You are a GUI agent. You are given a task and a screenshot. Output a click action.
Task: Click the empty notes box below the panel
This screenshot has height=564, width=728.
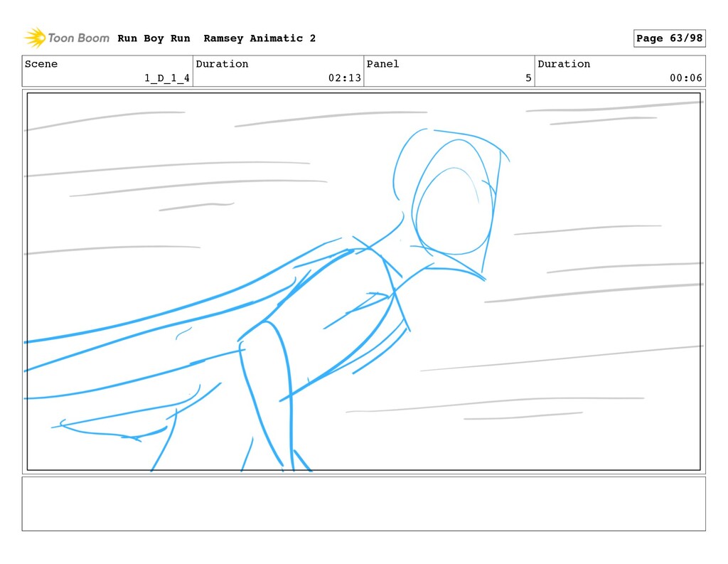tap(363, 504)
